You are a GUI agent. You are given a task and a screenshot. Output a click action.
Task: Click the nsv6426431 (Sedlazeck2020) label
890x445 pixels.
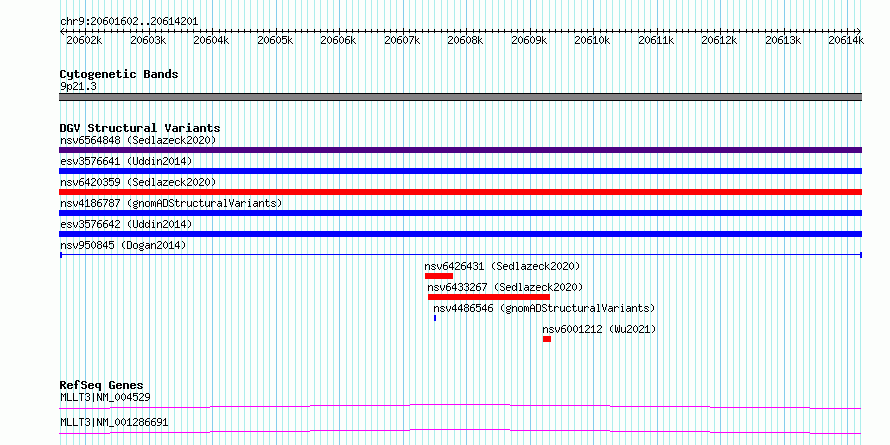(x=502, y=266)
